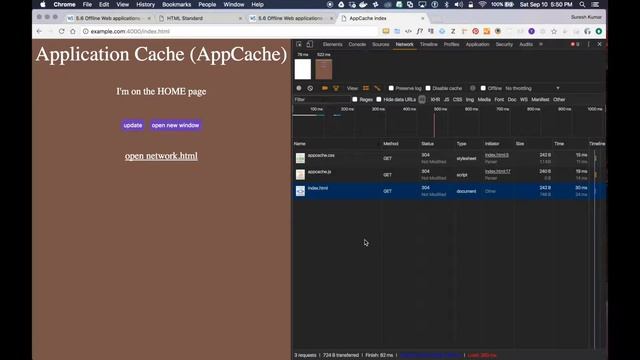This screenshot has width=640, height=360.
Task: Toggle the capture screenshots camera icon
Action: 325,88
